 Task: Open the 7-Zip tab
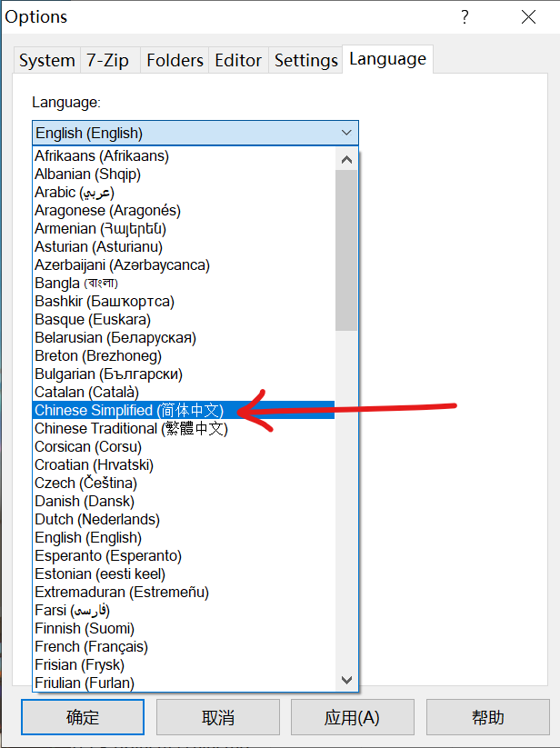107,61
